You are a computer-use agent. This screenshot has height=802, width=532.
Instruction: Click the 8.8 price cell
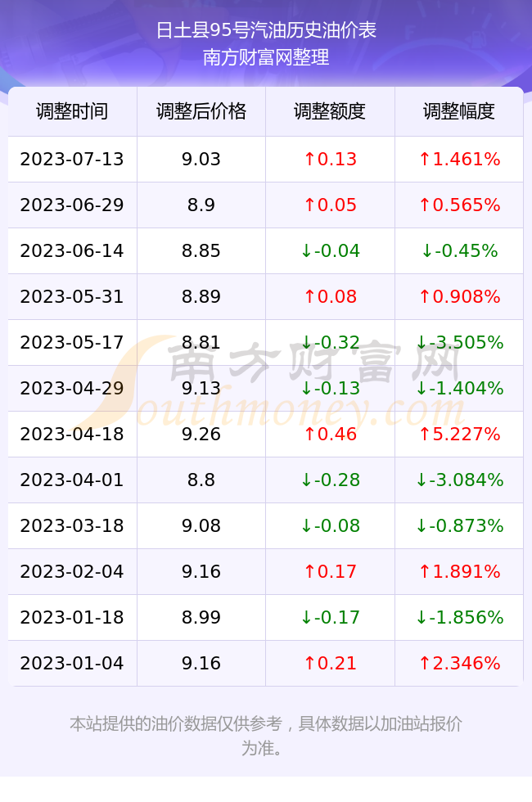click(x=201, y=480)
